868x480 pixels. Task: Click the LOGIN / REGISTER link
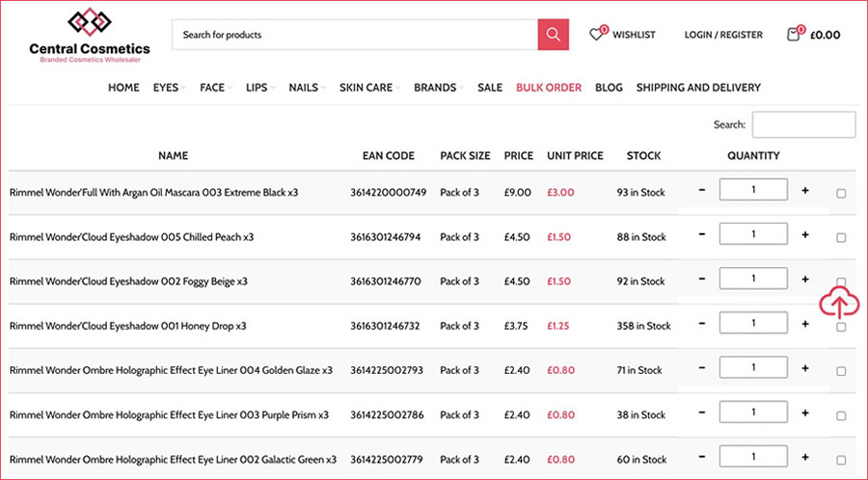(723, 35)
